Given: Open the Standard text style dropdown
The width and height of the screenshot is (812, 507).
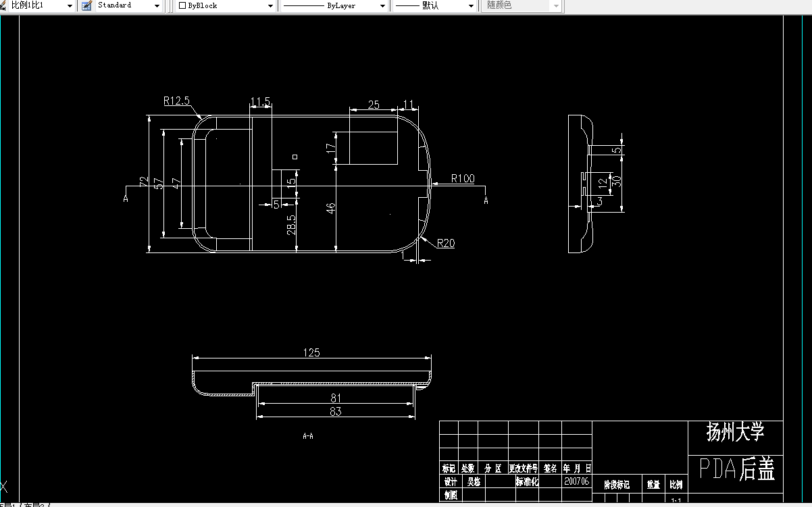Looking at the screenshot, I should pos(156,5).
